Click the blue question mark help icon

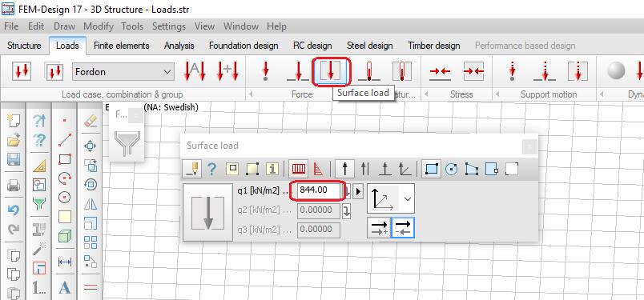[211, 169]
